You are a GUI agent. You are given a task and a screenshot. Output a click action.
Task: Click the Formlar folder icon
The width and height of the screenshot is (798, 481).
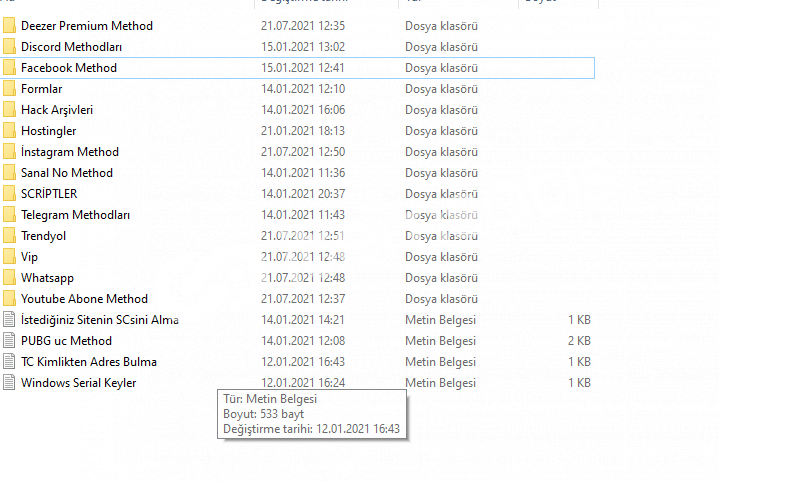tap(9, 89)
